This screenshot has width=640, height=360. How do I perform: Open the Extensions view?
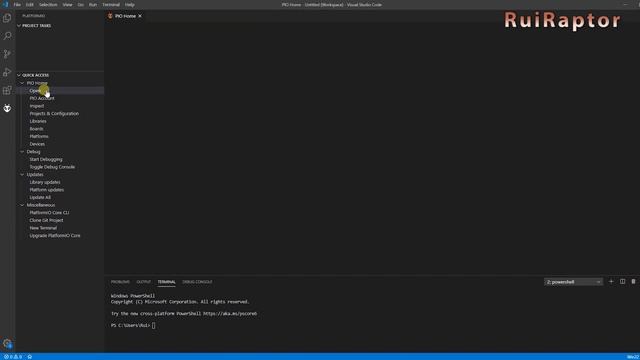[7, 90]
